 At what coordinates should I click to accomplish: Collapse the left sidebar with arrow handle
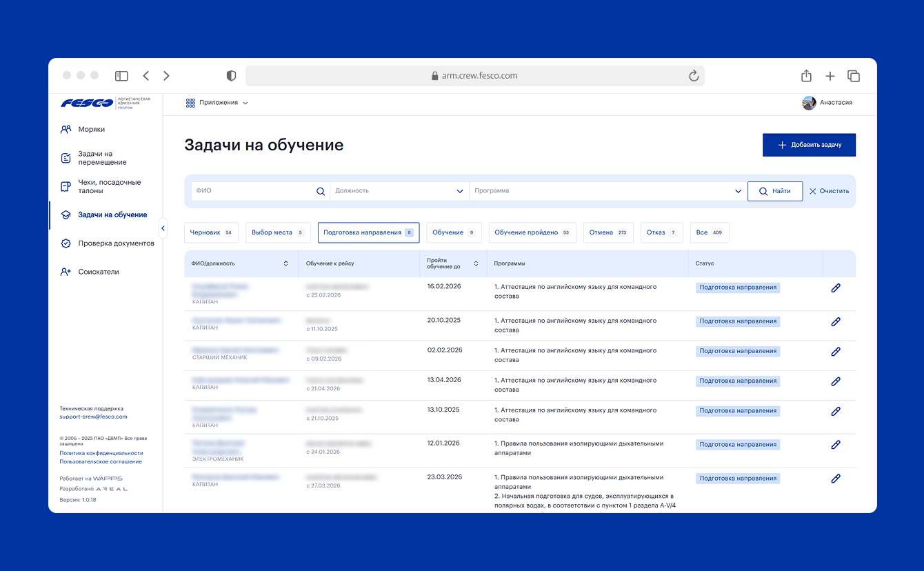point(163,228)
